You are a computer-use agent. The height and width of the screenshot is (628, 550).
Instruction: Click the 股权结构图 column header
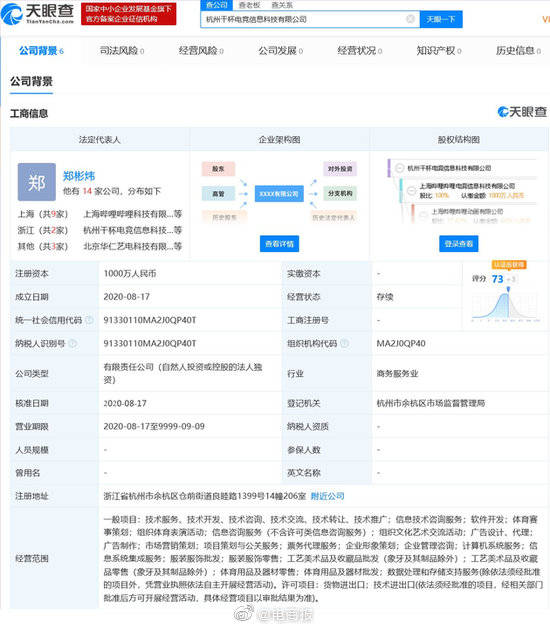click(x=459, y=139)
